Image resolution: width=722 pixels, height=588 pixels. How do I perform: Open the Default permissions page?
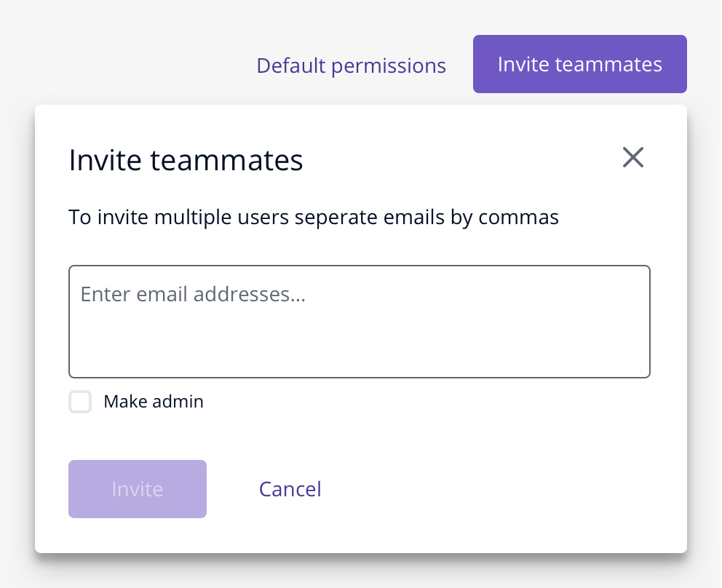[352, 65]
